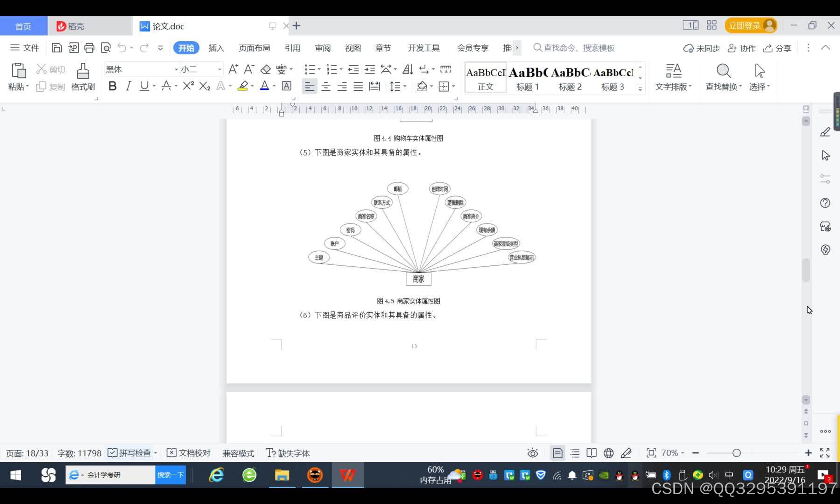840x504 pixels.
Task: Click the command search box 查找命令
Action: (x=574, y=48)
